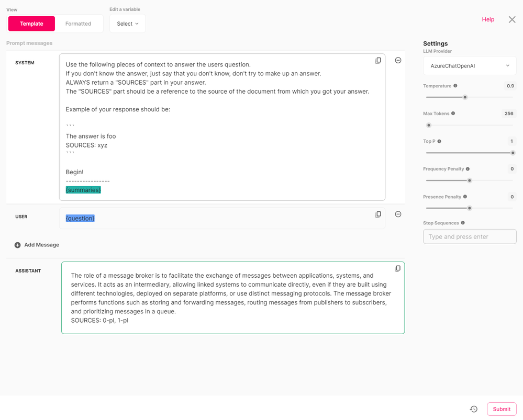The height and width of the screenshot is (420, 523).
Task: Open the prompt history icon
Action: point(474,409)
